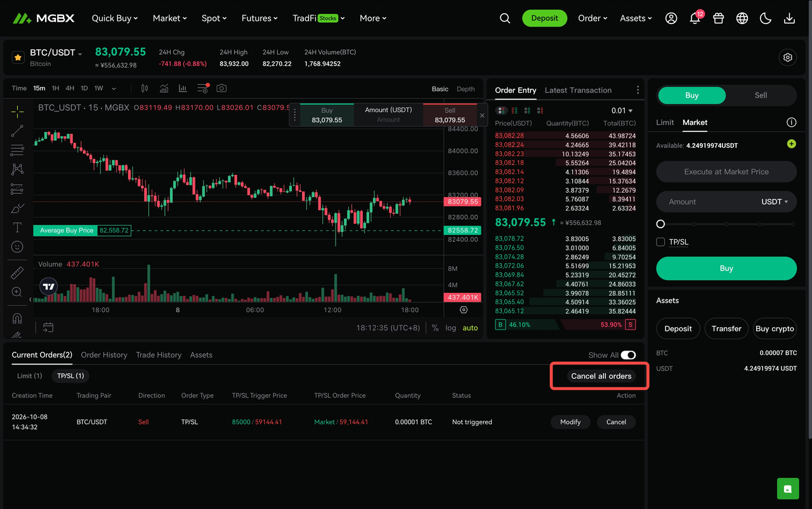Viewport: 812px width, 509px height.
Task: Click the green help widget icon
Action: pyautogui.click(x=787, y=489)
